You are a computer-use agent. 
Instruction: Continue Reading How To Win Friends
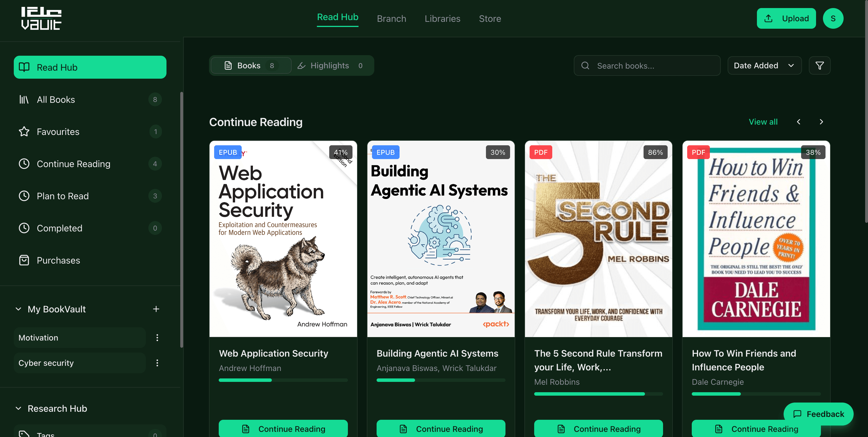tap(756, 428)
